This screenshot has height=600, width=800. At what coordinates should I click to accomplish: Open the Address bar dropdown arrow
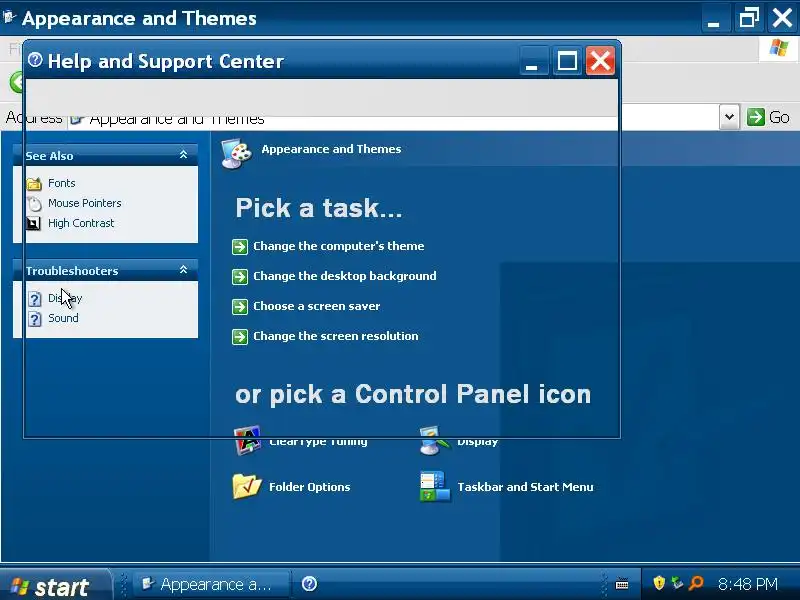(730, 117)
